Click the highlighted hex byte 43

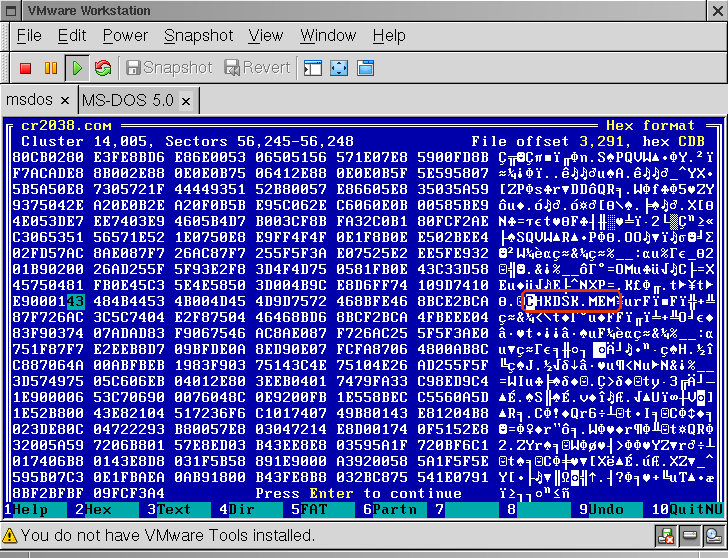(75, 301)
